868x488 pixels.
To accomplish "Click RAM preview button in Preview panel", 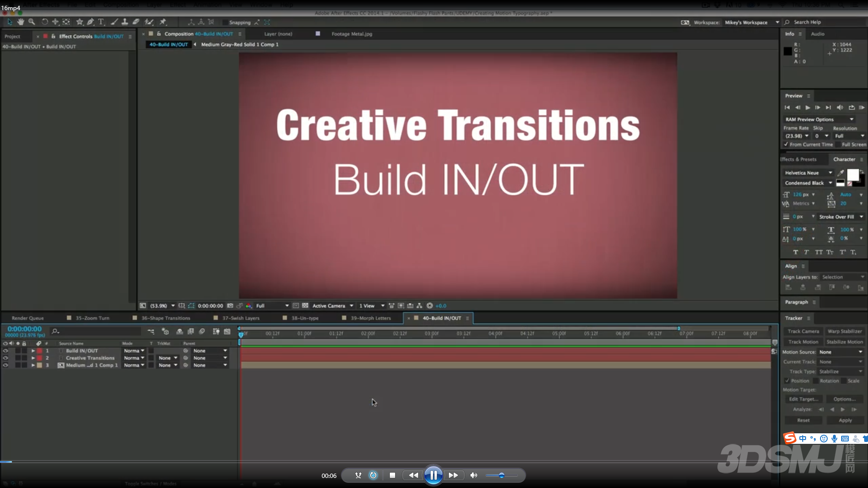I will click(x=862, y=107).
